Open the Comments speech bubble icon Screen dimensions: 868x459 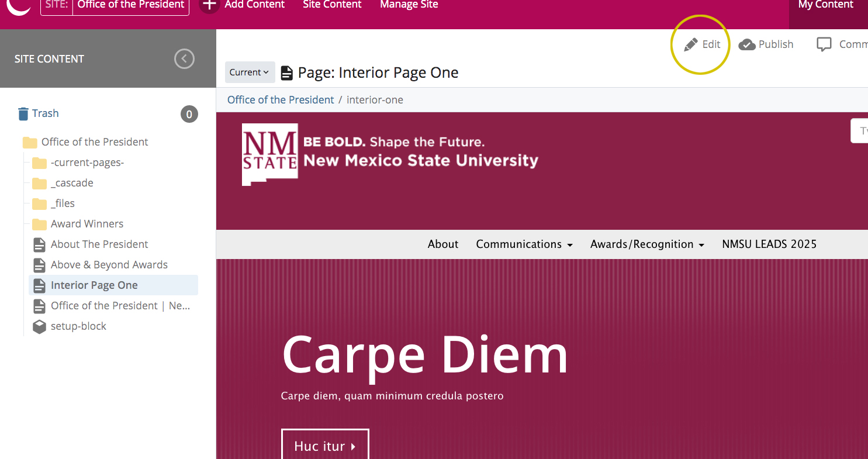click(x=824, y=45)
